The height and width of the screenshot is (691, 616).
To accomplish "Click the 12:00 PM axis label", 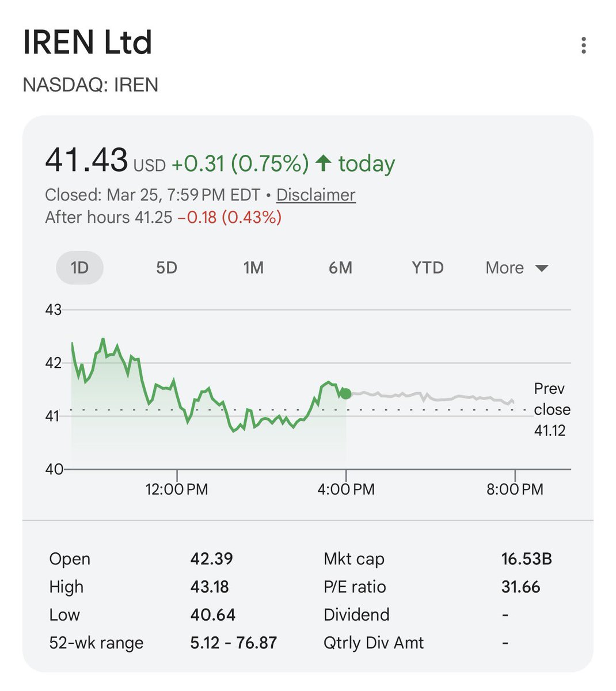I will (177, 489).
